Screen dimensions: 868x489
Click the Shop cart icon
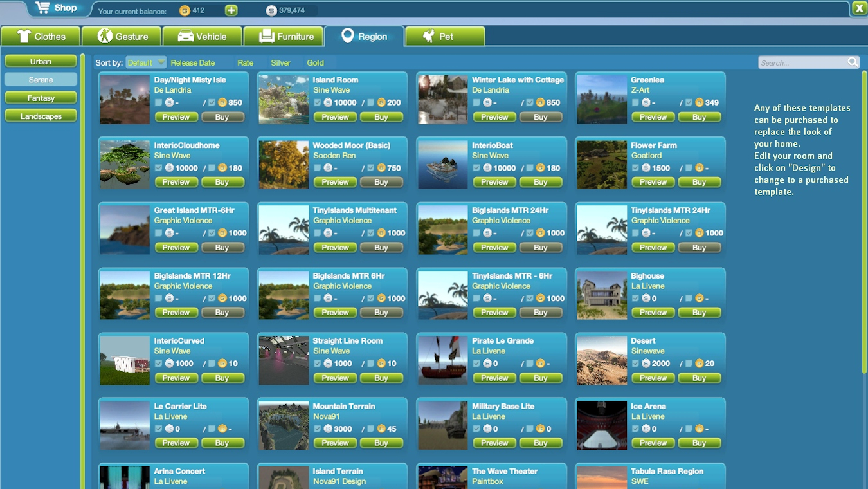(42, 8)
